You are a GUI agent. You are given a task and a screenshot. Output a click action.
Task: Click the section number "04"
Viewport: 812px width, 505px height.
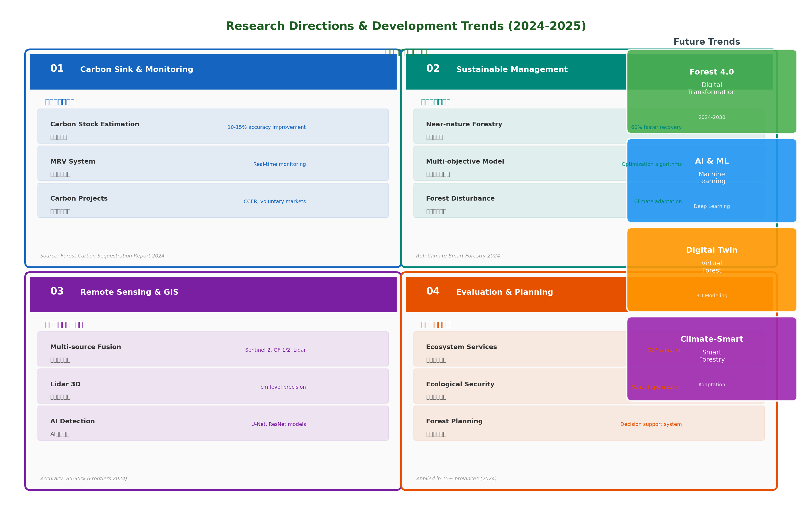click(x=433, y=291)
